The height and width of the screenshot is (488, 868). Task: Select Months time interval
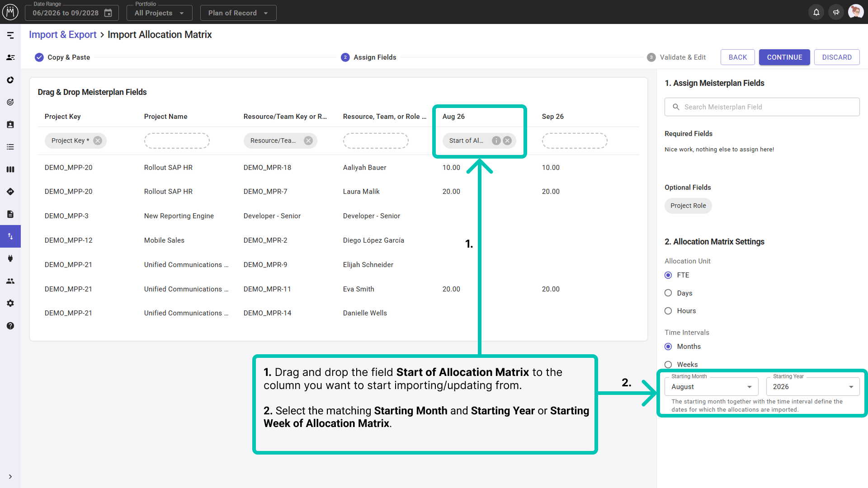(x=668, y=347)
